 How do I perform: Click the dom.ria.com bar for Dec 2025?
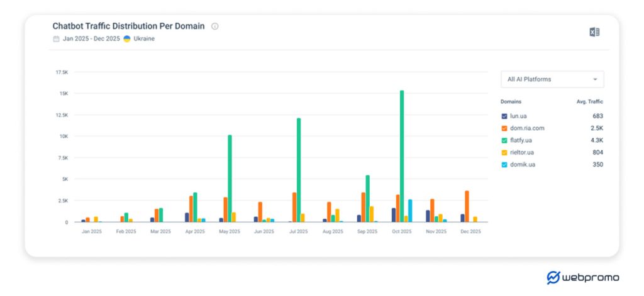coord(467,207)
